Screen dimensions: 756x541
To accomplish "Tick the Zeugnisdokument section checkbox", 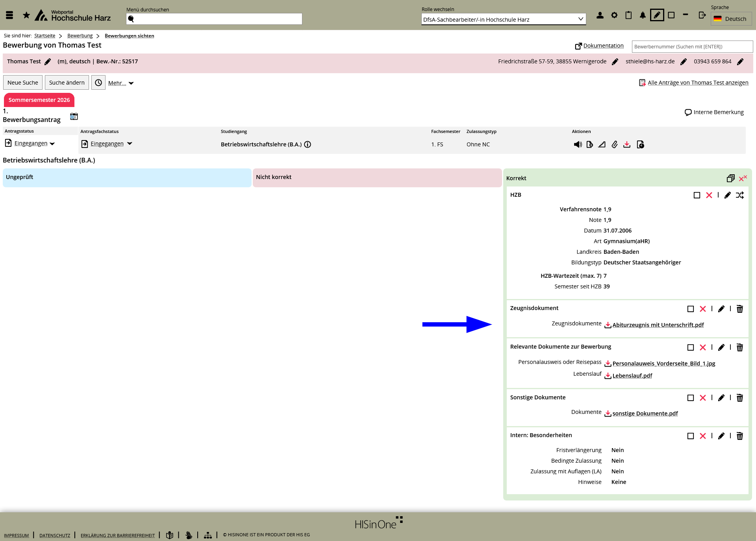I will [691, 309].
